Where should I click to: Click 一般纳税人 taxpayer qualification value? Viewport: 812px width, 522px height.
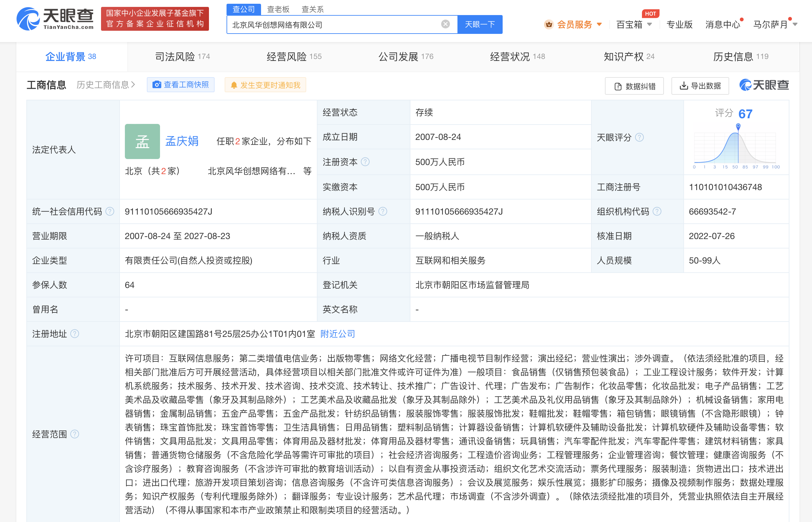tap(437, 236)
